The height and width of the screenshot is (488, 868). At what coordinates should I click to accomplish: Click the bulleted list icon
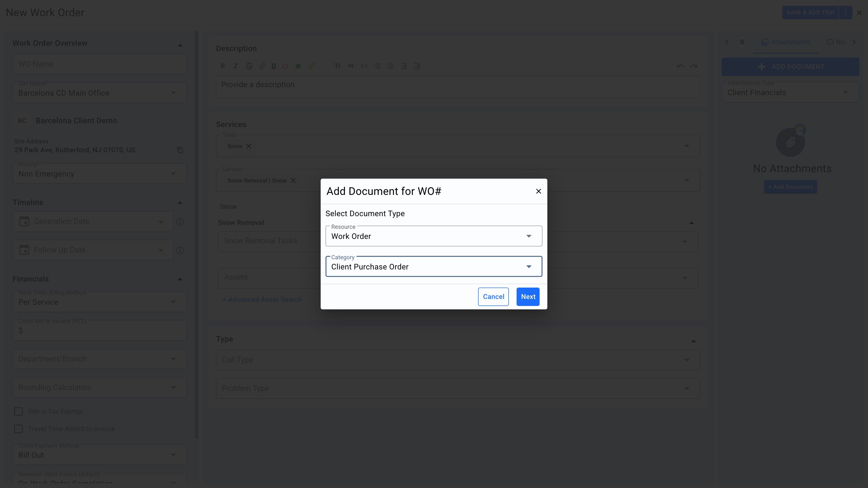[377, 66]
